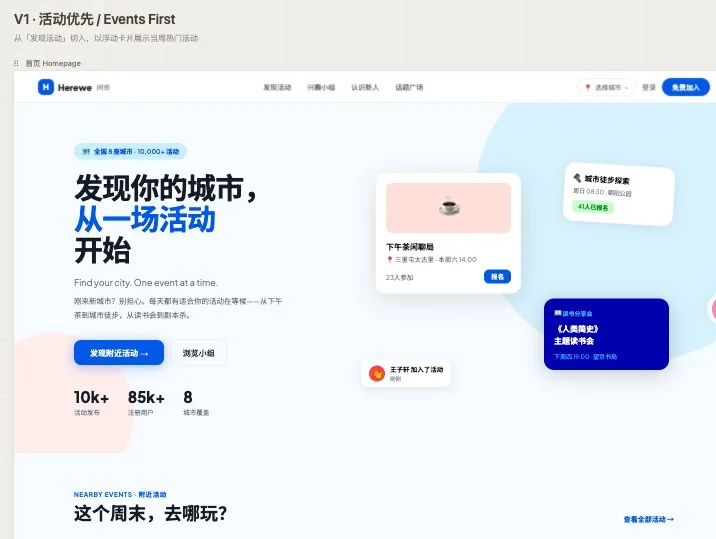The height and width of the screenshot is (539, 716).
Task: Click the drag handle icon beside 首页 Homepage
Action: pos(16,63)
